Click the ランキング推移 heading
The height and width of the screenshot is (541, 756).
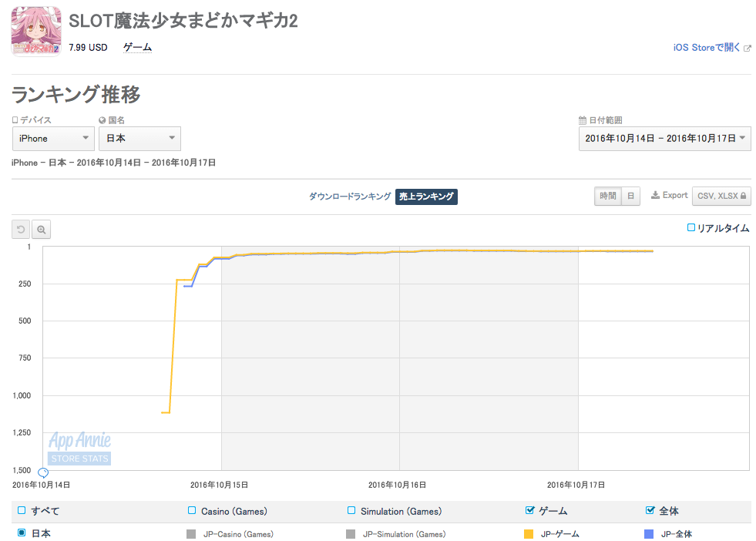[x=76, y=94]
